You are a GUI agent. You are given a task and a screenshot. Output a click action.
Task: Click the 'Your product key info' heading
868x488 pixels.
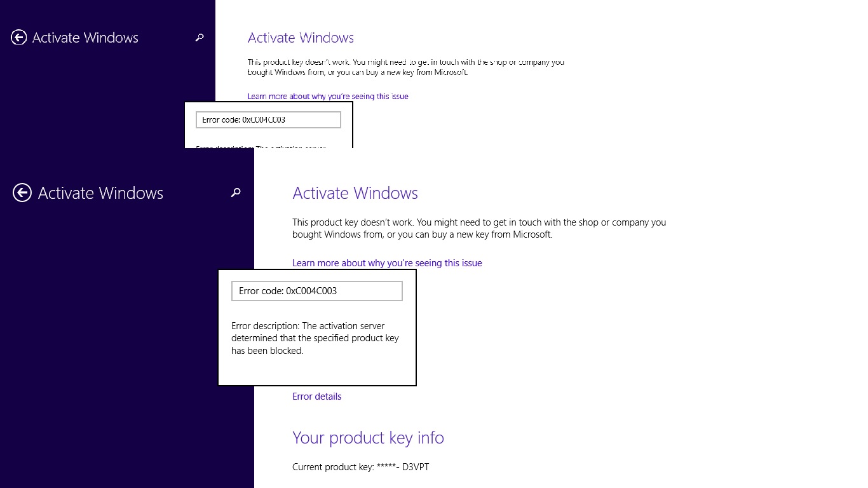point(368,438)
